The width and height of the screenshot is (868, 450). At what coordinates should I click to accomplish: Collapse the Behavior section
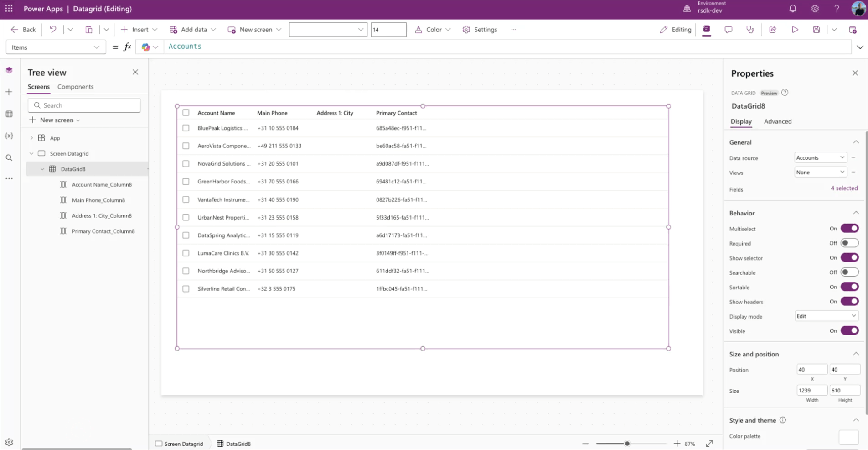(856, 213)
